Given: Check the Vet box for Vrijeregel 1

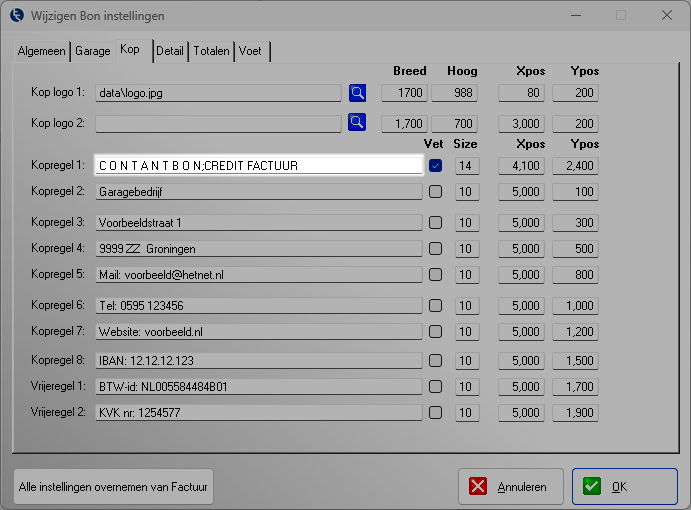Looking at the screenshot, I should 435,386.
